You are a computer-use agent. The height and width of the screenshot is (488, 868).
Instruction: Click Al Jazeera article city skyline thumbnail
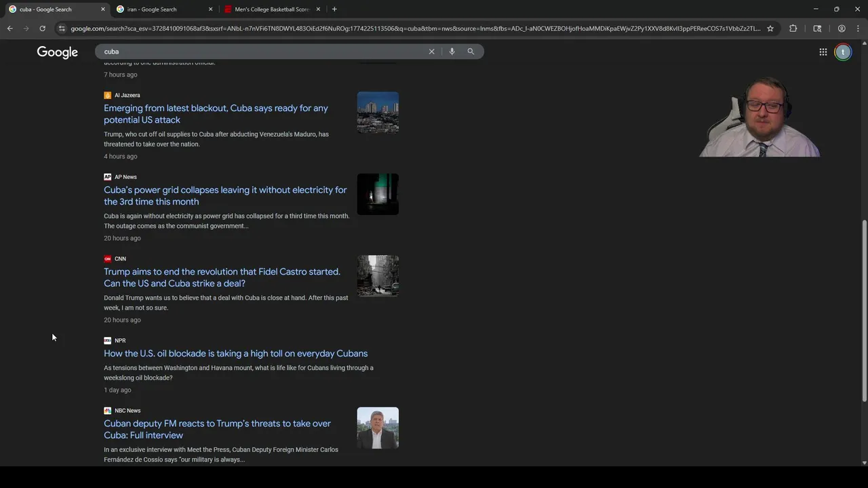point(378,113)
